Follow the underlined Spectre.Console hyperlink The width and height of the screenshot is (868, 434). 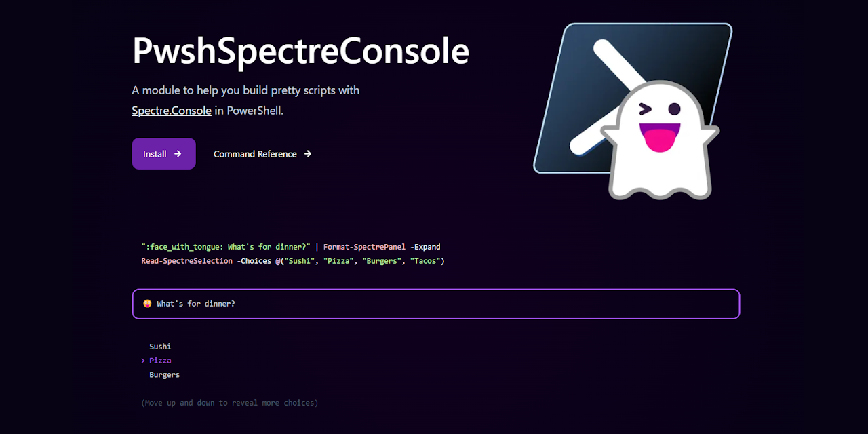172,110
